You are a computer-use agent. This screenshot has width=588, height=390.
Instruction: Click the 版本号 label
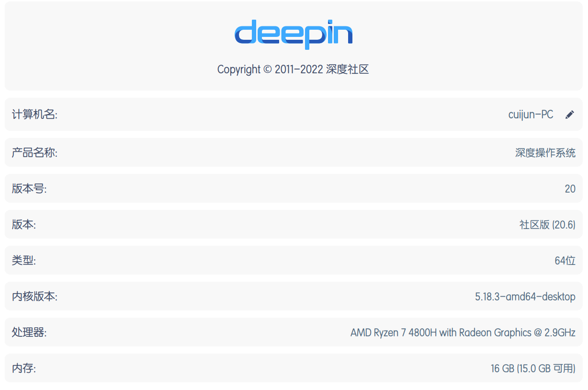click(x=29, y=189)
